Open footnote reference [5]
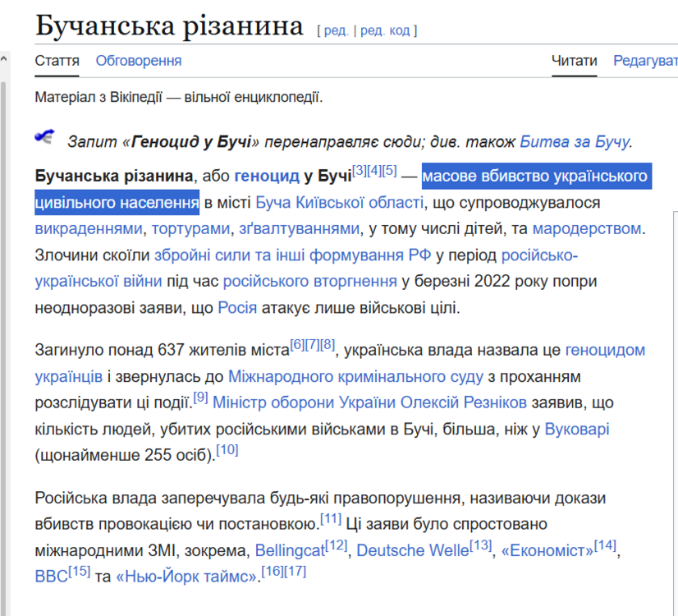Image resolution: width=678 pixels, height=616 pixels. pos(390,171)
